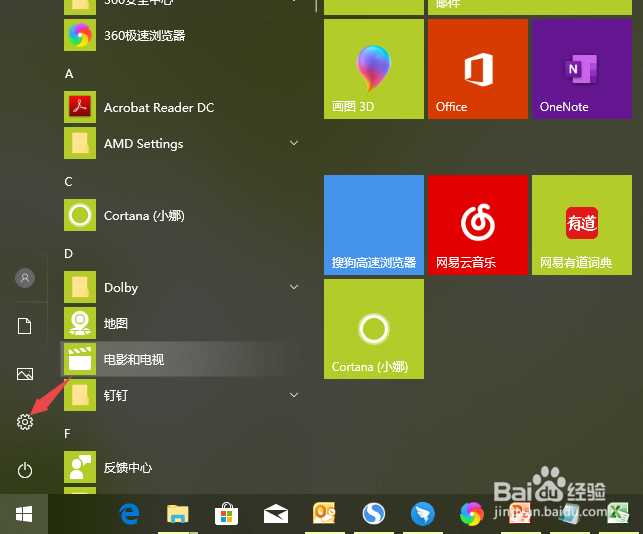This screenshot has width=643, height=534.
Task: Open Mail app from the taskbar
Action: coord(276,514)
